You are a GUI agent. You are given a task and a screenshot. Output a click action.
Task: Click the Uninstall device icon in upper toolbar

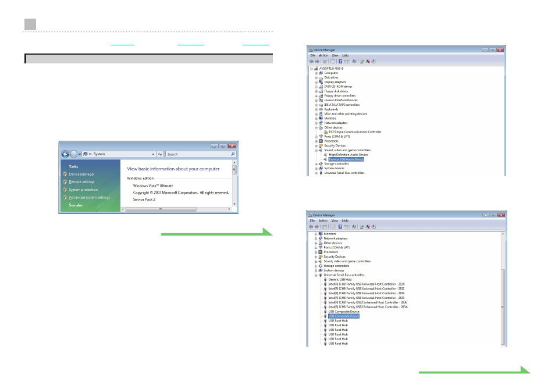(368, 61)
